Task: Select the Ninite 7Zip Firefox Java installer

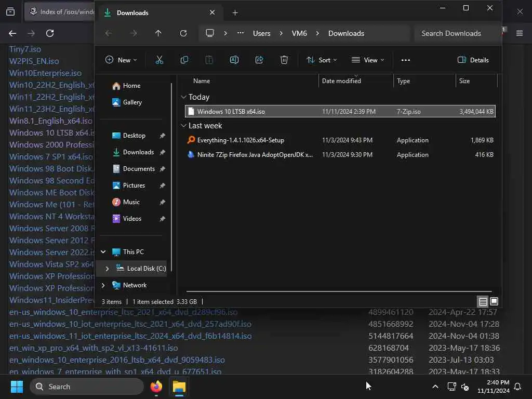Action: coord(340,155)
